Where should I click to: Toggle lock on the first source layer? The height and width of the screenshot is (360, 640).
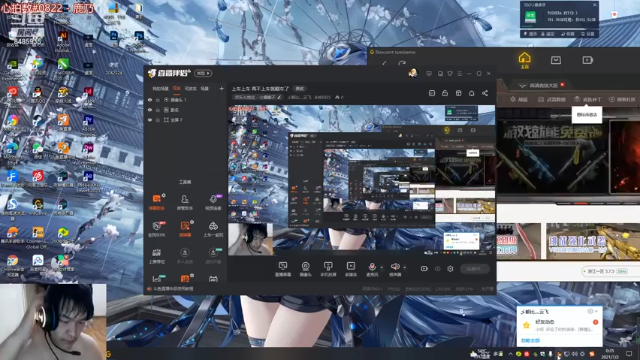158,100
